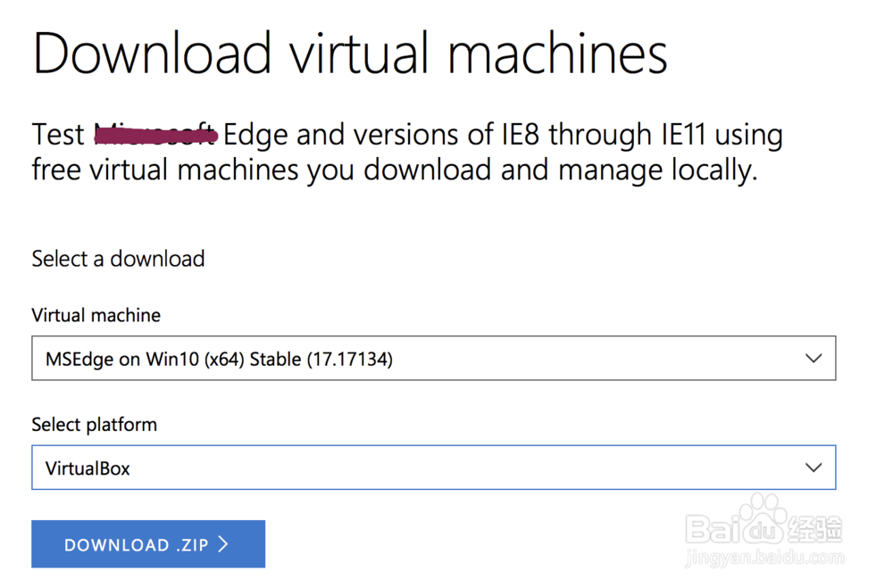Open the Virtual machine dropdown
The image size is (893, 588).
pyautogui.click(x=433, y=358)
